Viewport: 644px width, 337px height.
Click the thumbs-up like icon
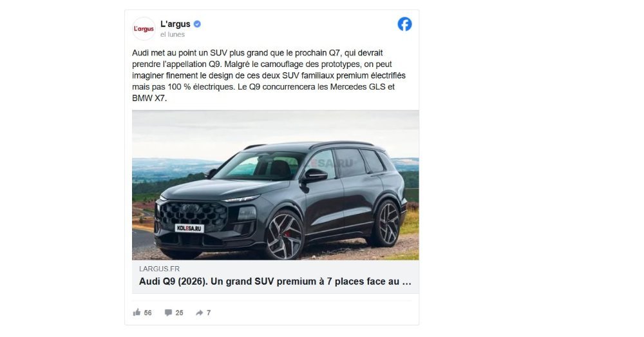(137, 313)
